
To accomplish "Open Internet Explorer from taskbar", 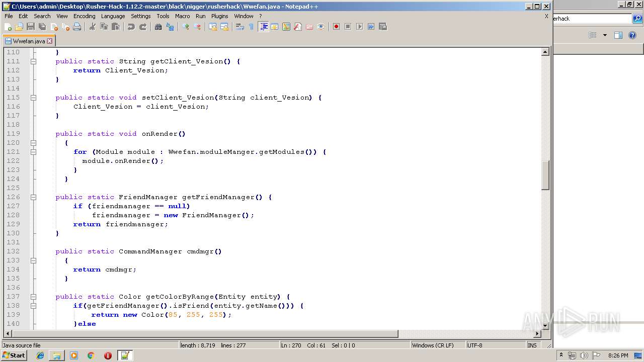I will click(x=40, y=355).
